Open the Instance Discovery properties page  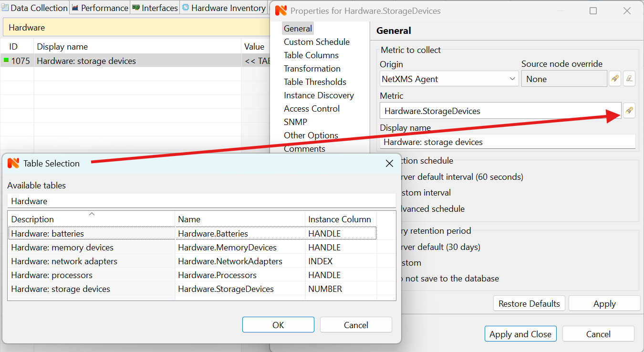[319, 95]
